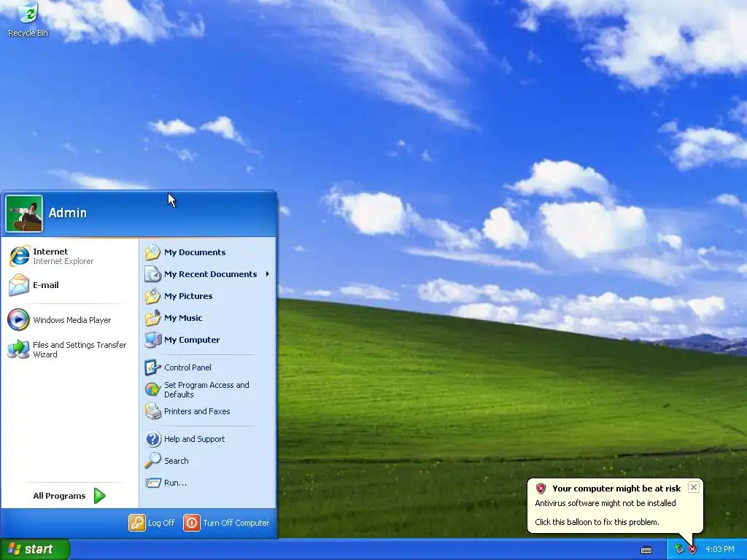
Task: Click the network connection tray icon
Action: [679, 550]
